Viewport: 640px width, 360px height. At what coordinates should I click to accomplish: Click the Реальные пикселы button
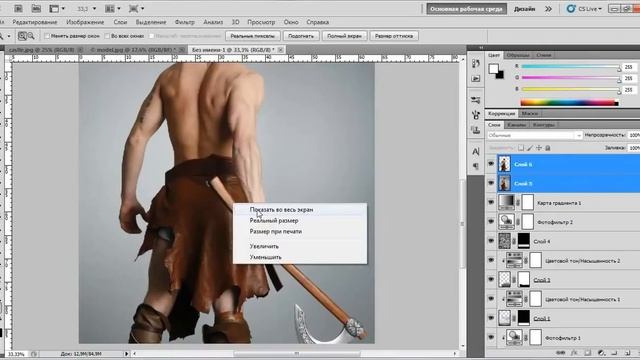point(253,36)
